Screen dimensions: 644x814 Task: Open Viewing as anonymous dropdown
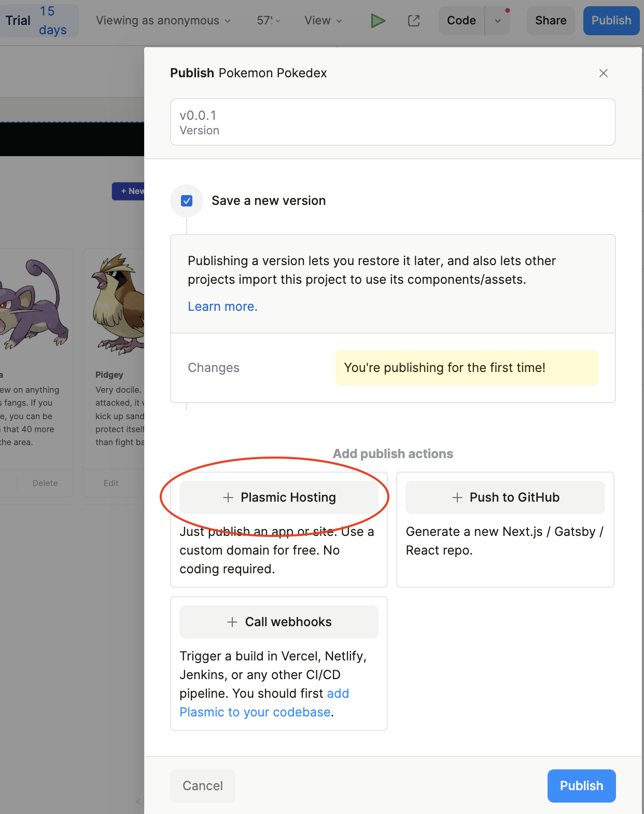(x=163, y=21)
